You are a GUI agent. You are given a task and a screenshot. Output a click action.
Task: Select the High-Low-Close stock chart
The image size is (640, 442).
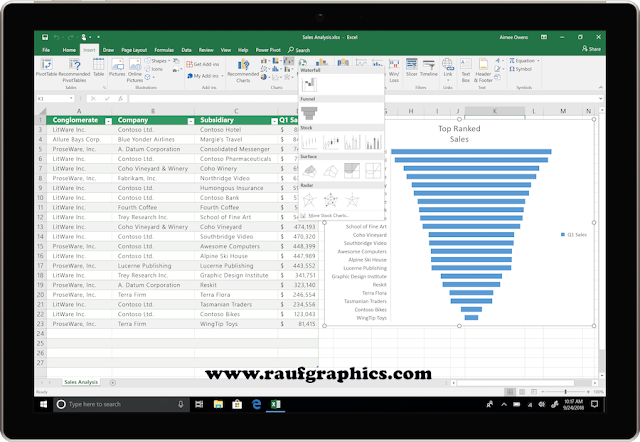click(309, 142)
